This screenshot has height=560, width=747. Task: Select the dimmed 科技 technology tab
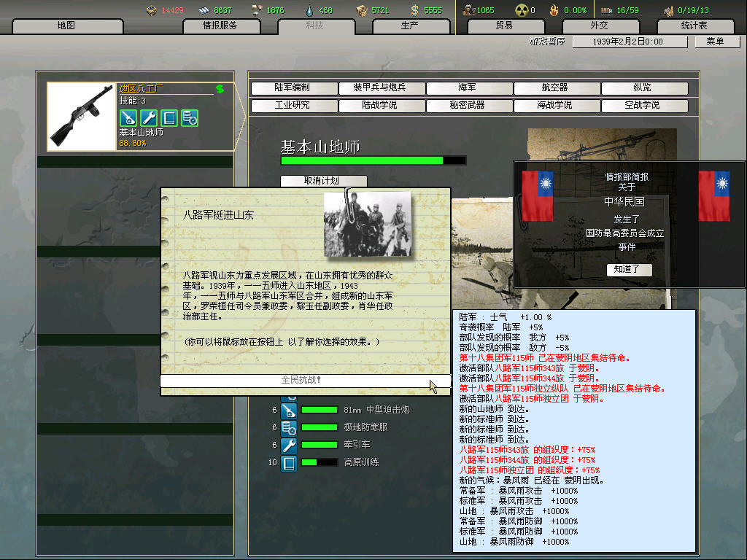click(x=316, y=26)
